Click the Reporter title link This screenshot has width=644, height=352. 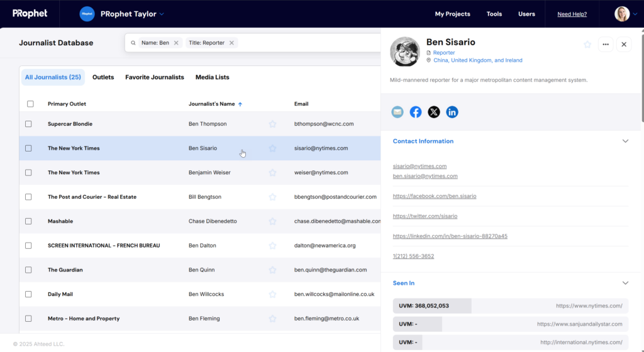pyautogui.click(x=444, y=53)
